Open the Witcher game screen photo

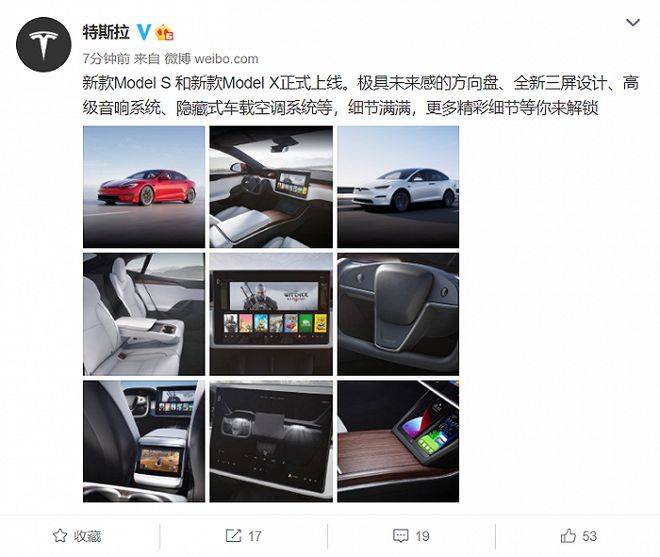point(271,314)
